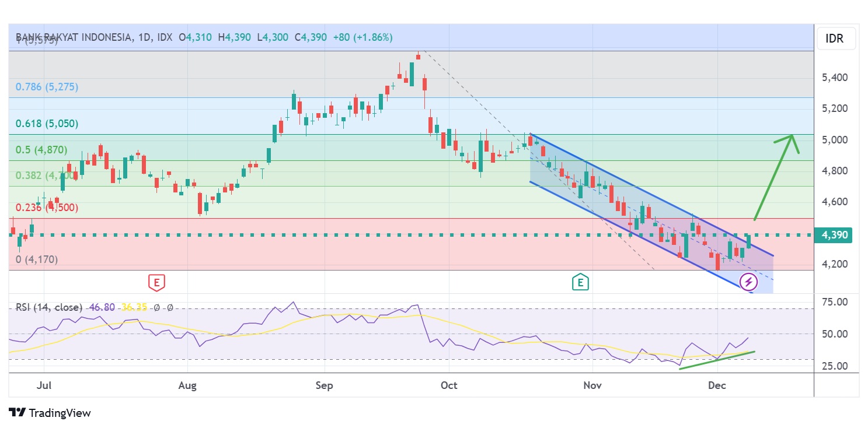The height and width of the screenshot is (428, 868).
Task: Click the BANK RAKYAT INDONESIA symbol title
Action: (x=74, y=37)
